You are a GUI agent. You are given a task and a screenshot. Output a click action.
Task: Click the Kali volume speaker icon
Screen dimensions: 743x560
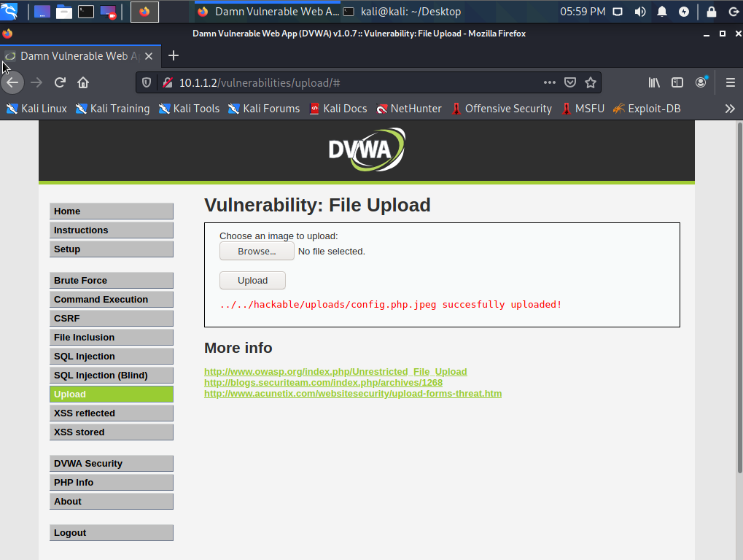[x=639, y=12]
